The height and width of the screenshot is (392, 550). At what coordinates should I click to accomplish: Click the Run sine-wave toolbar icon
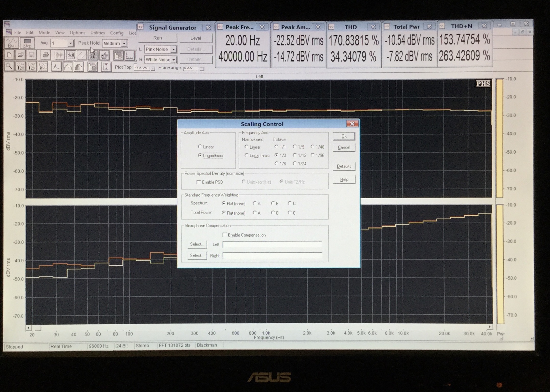point(11,43)
